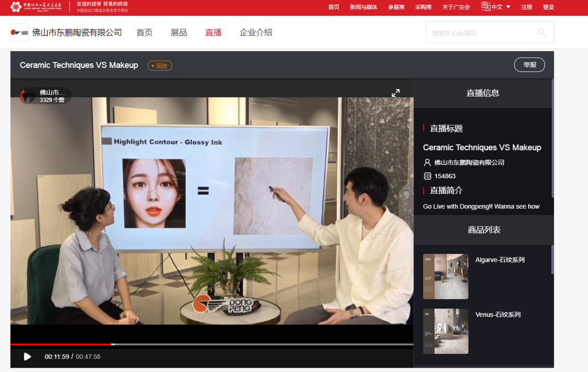Click the company user icon in info panel
This screenshot has height=372, width=588.
coord(427,163)
